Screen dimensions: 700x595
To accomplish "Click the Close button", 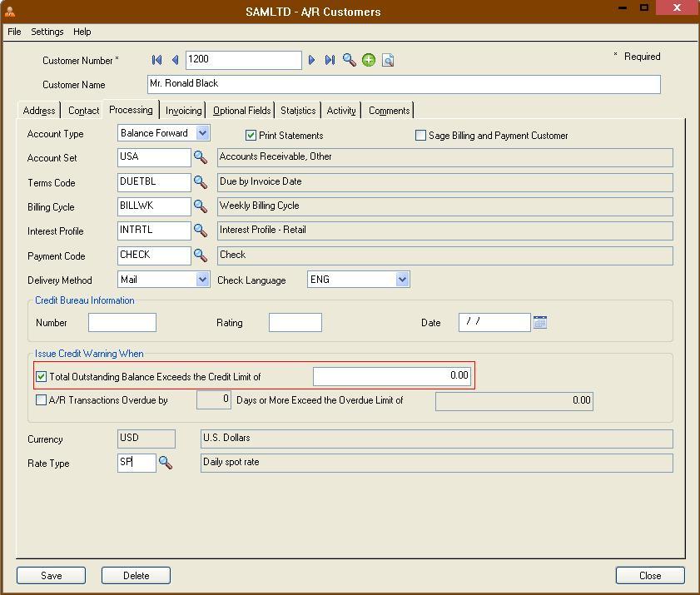I will (x=650, y=575).
